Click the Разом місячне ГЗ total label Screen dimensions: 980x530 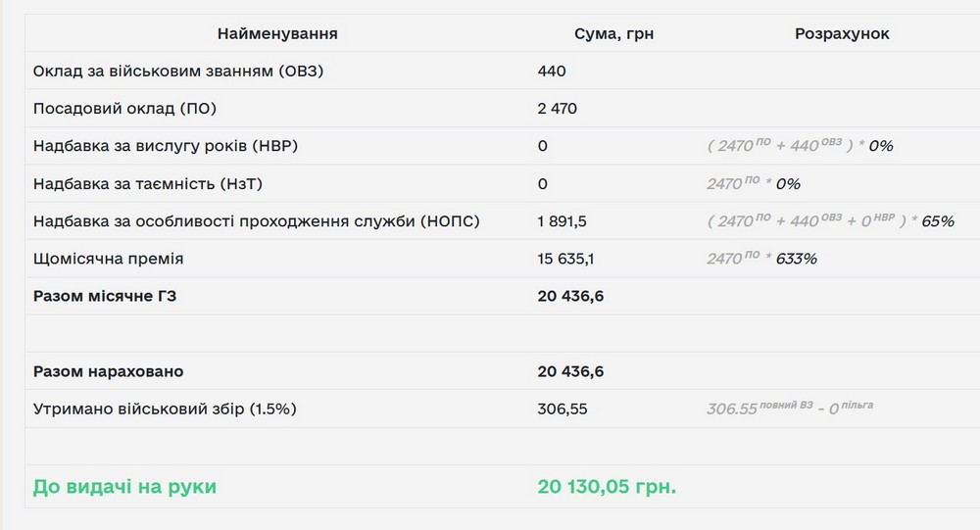coord(111,296)
